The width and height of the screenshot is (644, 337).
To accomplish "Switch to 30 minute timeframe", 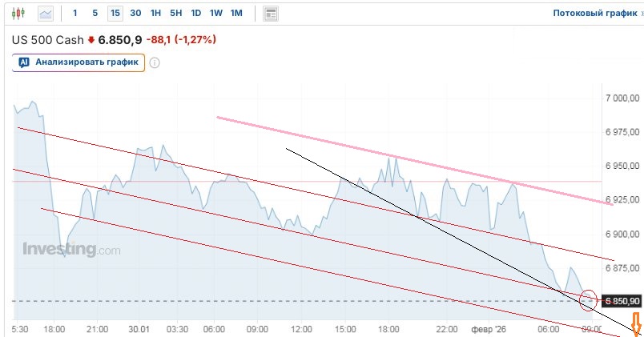I will click(x=135, y=14).
